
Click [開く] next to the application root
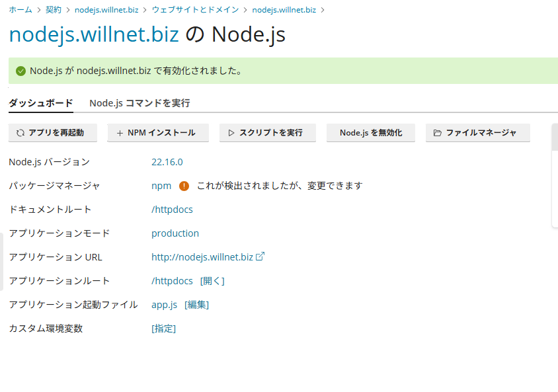pyautogui.click(x=212, y=281)
